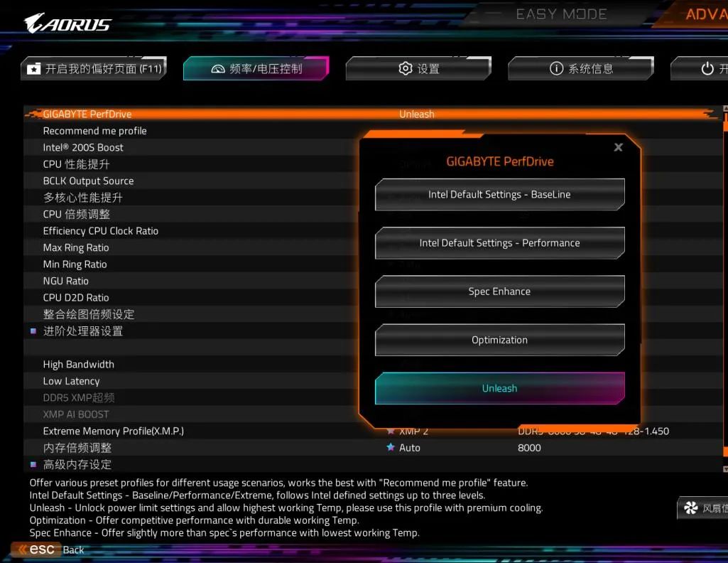Viewport: 728px width, 563px height.
Task: Select the 多核心性能提升 row
Action: (x=191, y=198)
